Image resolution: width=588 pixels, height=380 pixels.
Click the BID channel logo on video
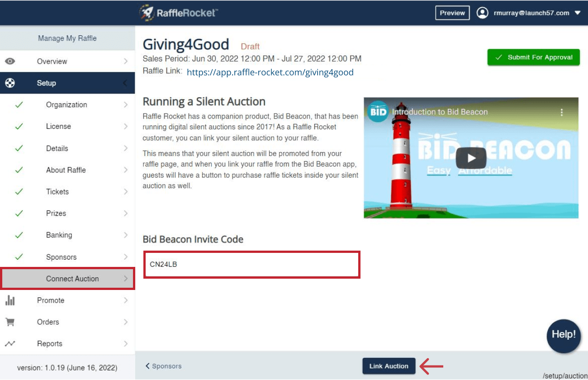tap(378, 112)
